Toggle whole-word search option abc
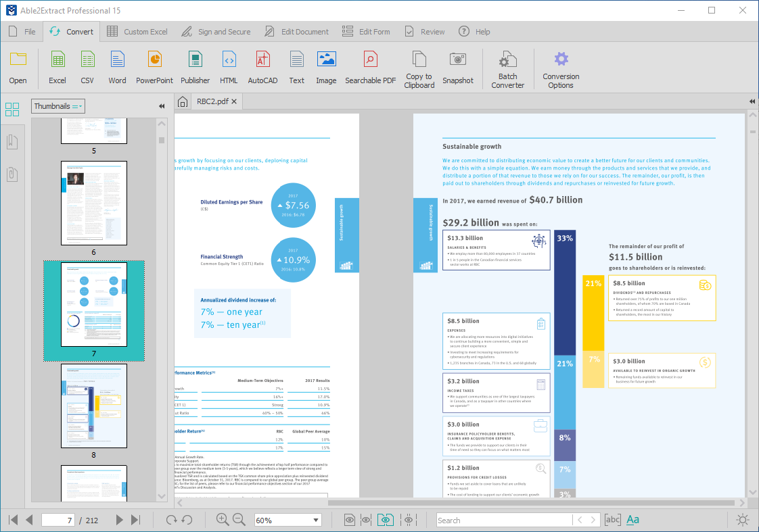Image resolution: width=759 pixels, height=532 pixels. click(612, 520)
